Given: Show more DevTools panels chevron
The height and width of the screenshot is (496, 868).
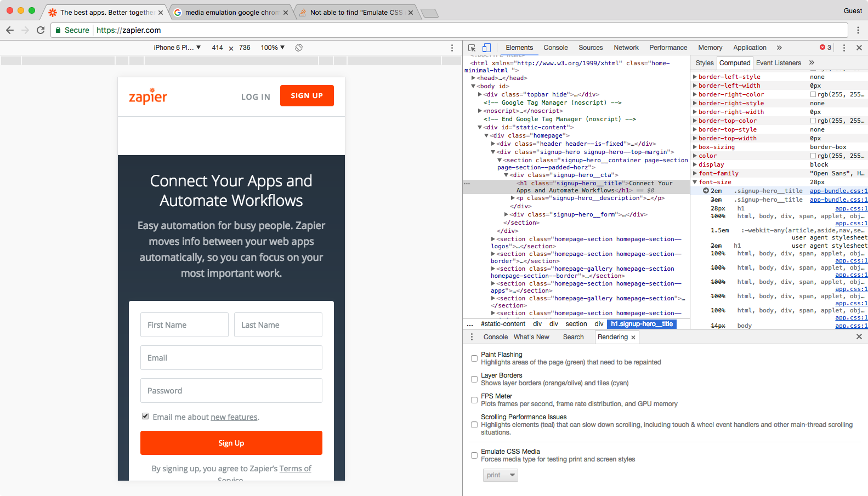Looking at the screenshot, I should click(x=779, y=48).
